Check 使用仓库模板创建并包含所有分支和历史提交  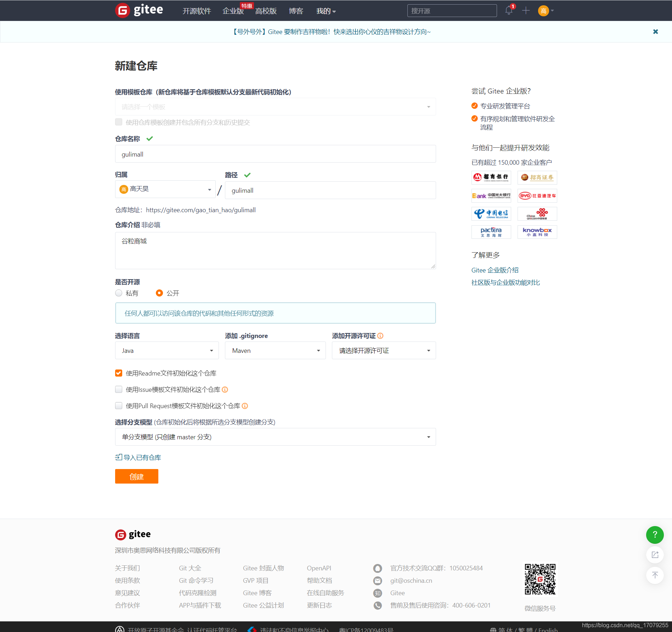click(119, 122)
